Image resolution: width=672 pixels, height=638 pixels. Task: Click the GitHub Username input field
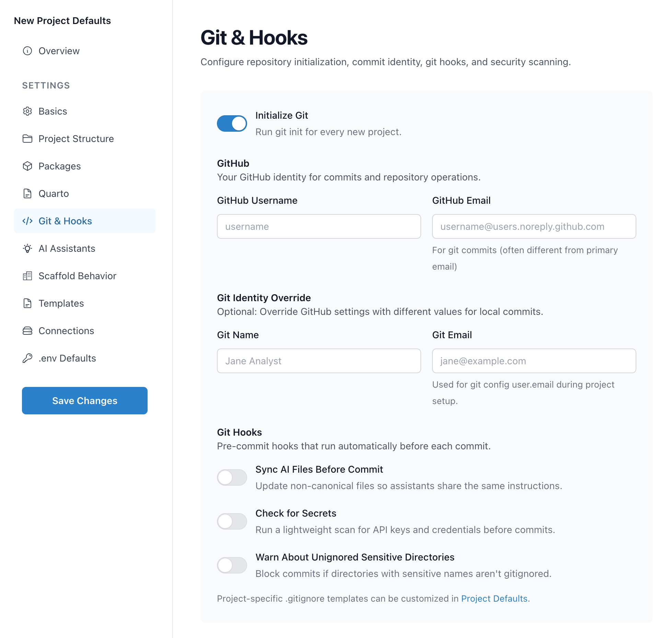click(x=318, y=226)
